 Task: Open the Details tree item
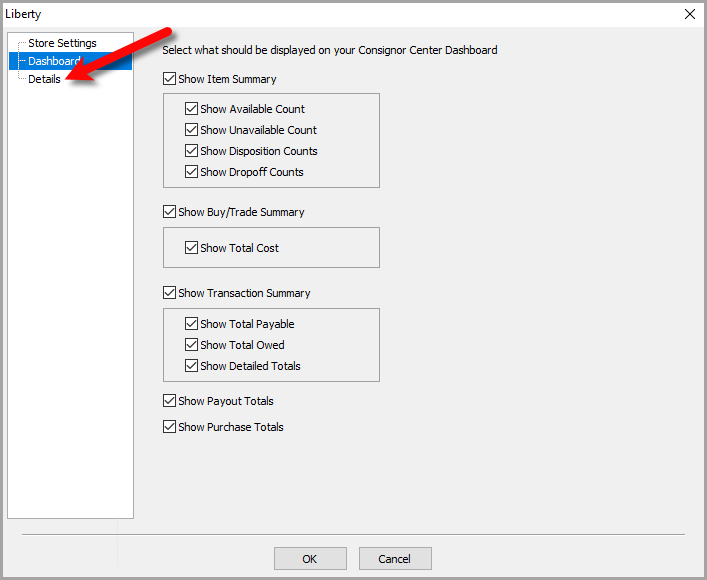coord(44,79)
